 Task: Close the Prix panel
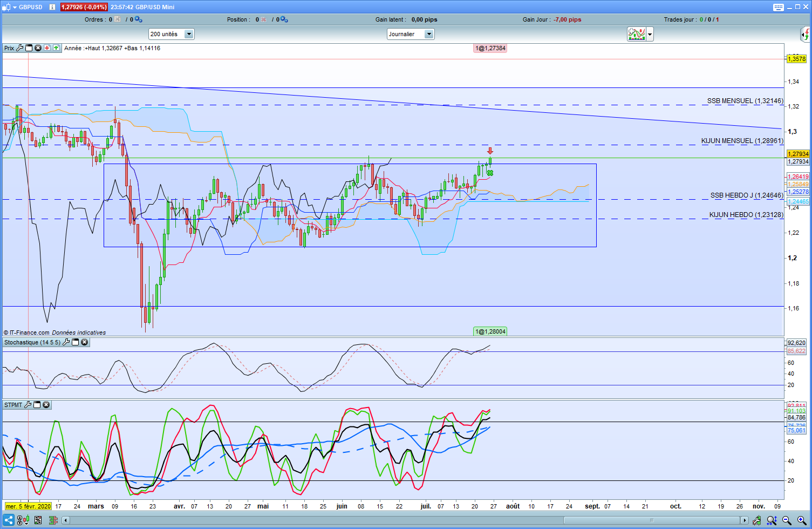pos(38,48)
